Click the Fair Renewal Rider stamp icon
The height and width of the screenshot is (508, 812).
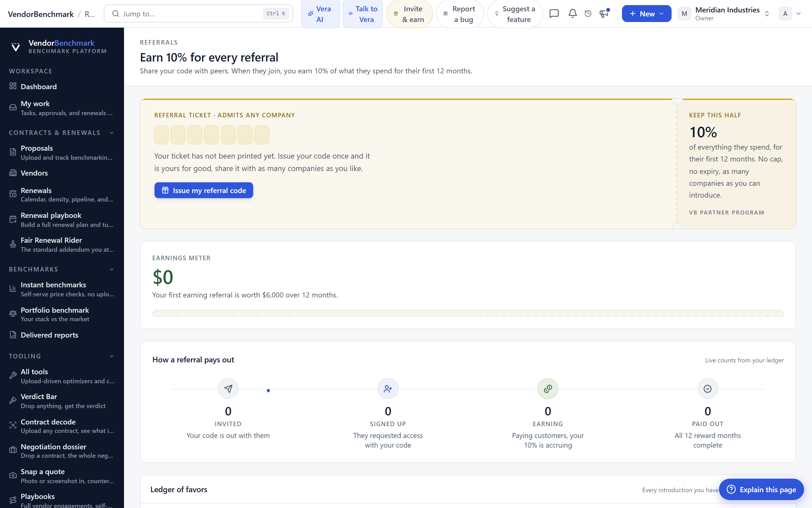13,244
